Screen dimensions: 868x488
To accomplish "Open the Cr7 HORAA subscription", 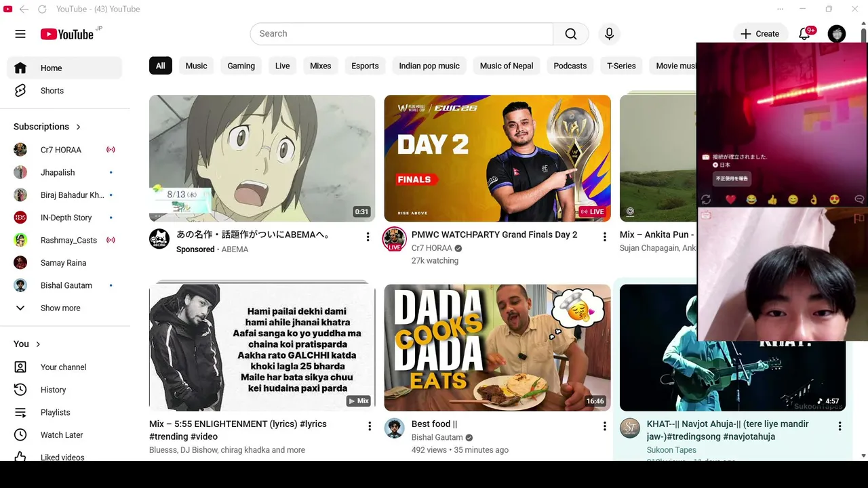I will pyautogui.click(x=64, y=150).
